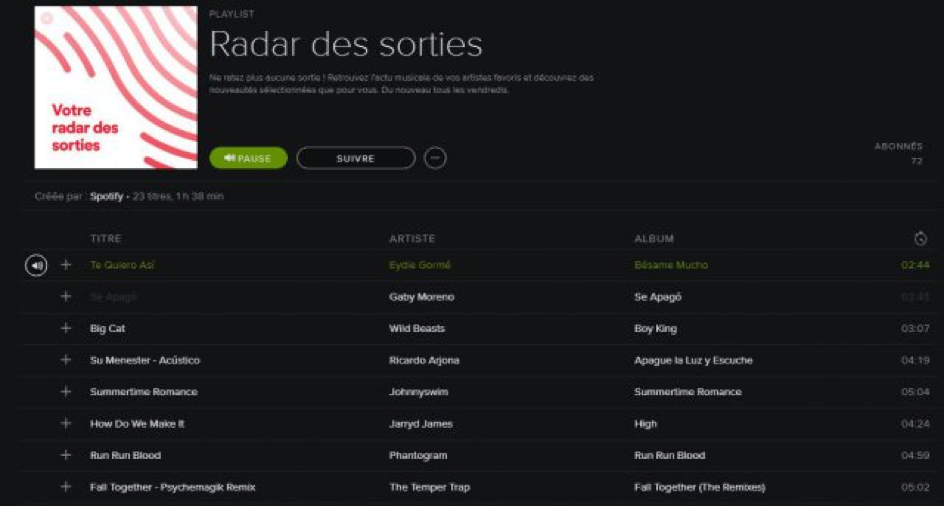944x506 pixels.
Task: Click the Radar des sorties cover art
Action: 116,88
